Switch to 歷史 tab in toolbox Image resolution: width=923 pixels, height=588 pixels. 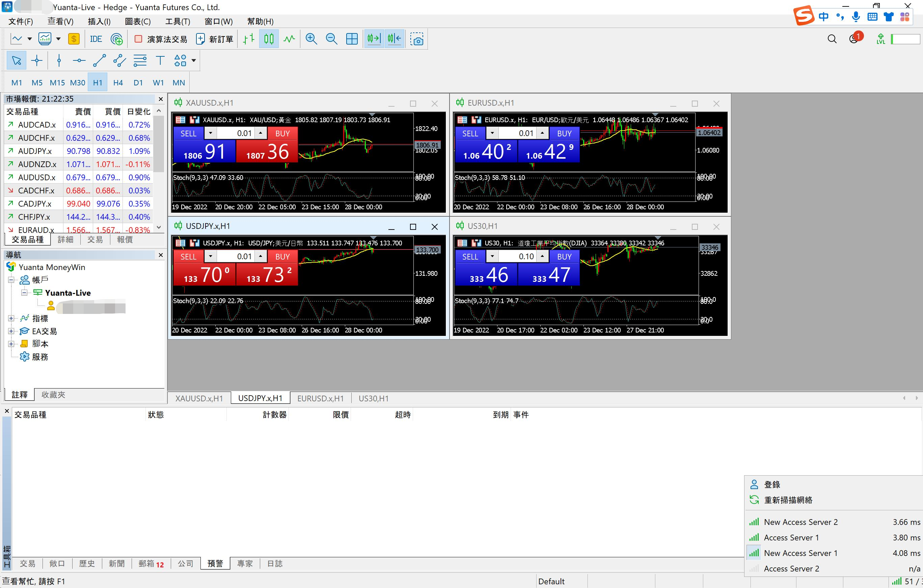(87, 563)
